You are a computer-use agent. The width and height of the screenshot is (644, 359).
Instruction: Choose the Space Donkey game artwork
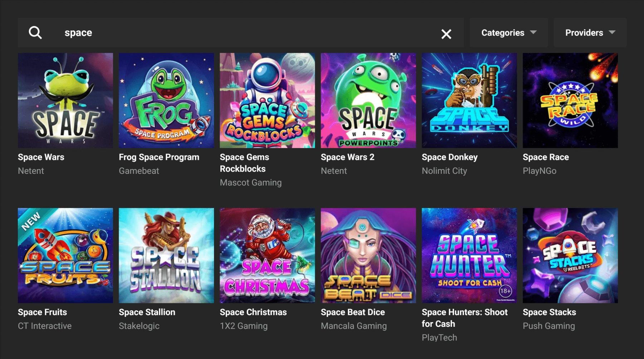(x=469, y=100)
